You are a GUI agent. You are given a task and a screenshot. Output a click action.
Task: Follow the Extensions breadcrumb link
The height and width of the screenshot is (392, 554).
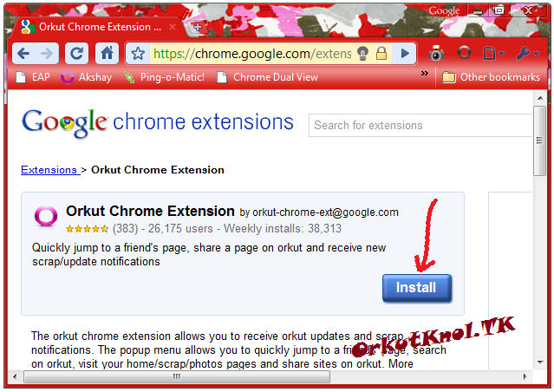(x=49, y=170)
